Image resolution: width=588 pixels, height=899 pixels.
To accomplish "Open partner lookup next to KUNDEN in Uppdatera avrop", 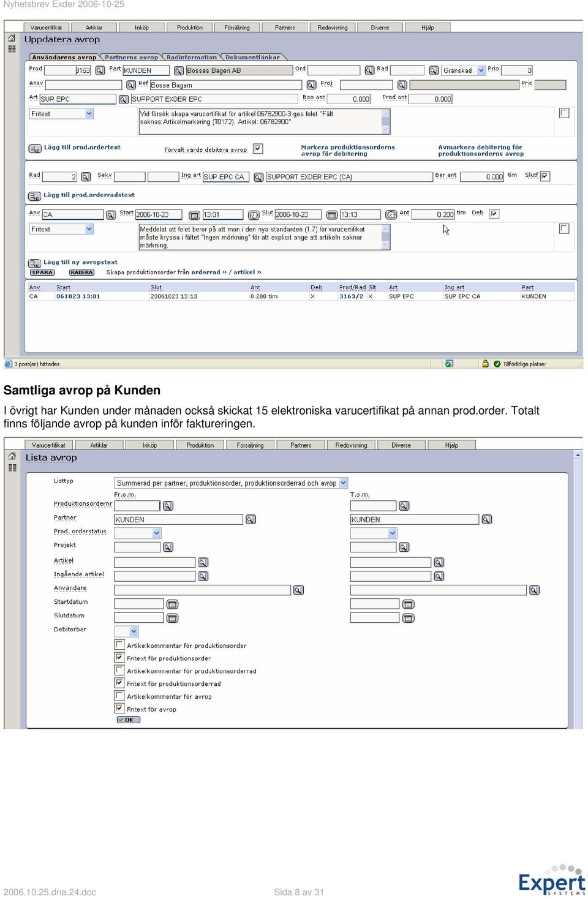I will point(179,70).
